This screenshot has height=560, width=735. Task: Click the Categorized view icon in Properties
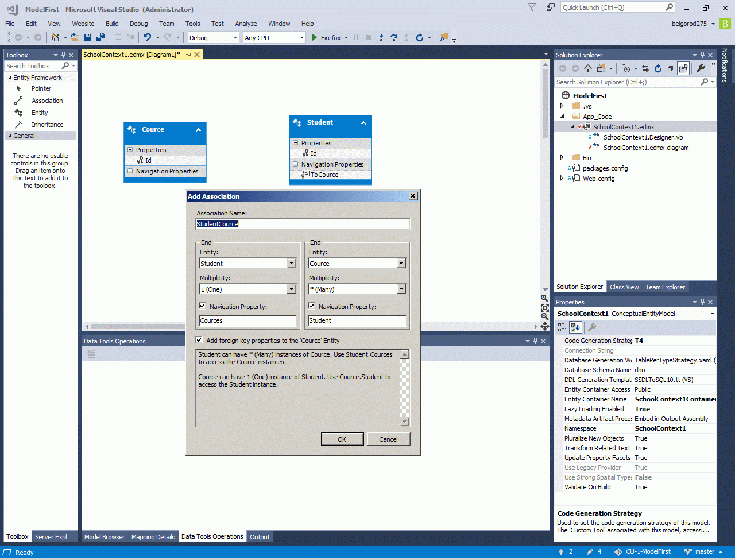(562, 327)
